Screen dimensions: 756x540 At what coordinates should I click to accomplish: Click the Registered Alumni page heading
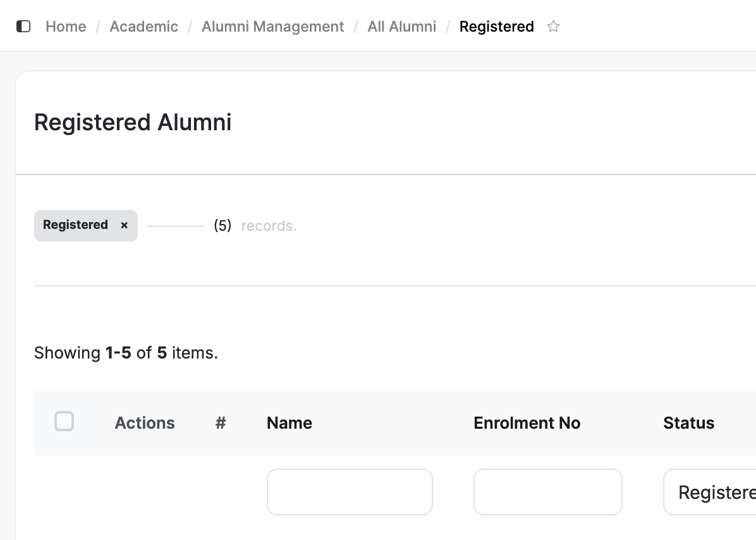tap(133, 122)
